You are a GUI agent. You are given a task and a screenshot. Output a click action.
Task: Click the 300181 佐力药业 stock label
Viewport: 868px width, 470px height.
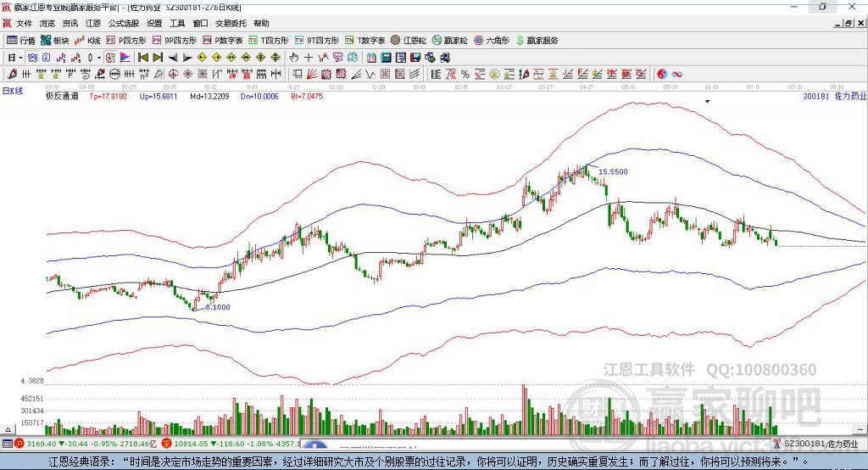coord(834,97)
